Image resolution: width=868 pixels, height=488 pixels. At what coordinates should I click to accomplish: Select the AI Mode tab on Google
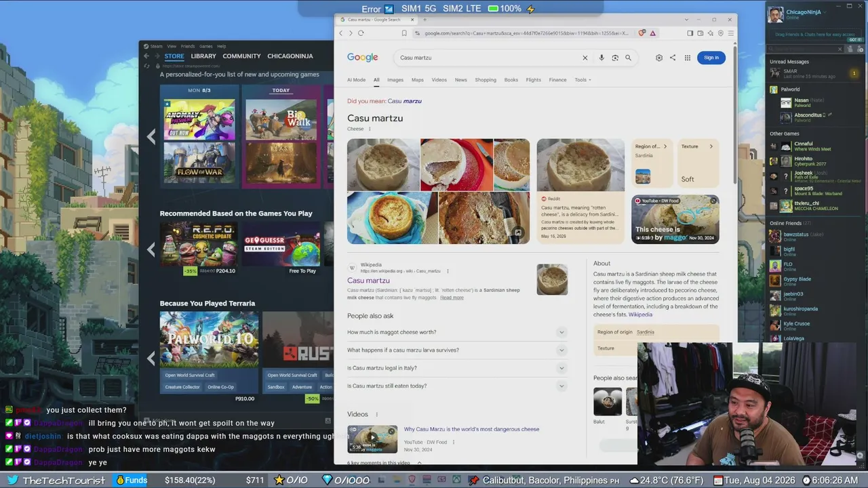[x=356, y=80]
